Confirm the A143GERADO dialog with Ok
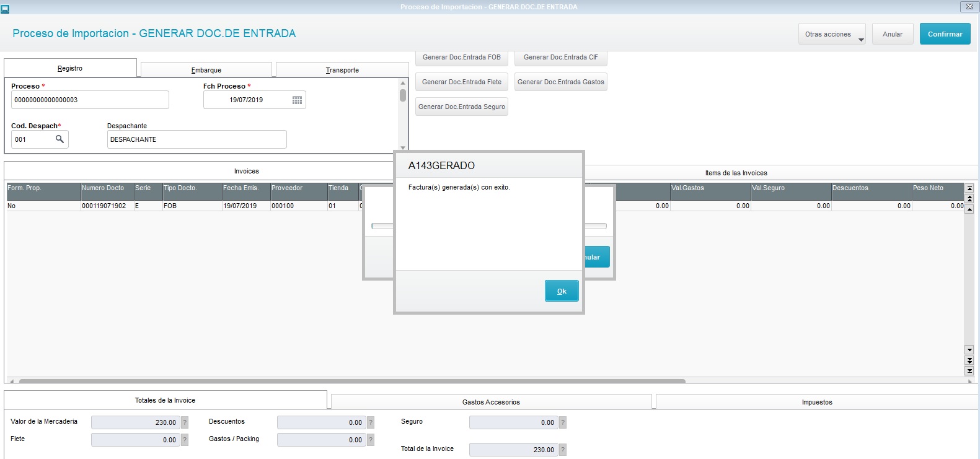 pyautogui.click(x=562, y=291)
